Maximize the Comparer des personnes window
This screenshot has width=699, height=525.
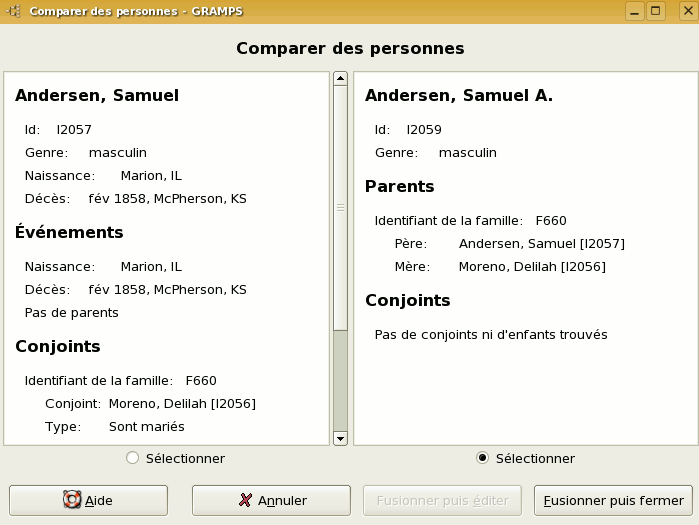[656, 11]
